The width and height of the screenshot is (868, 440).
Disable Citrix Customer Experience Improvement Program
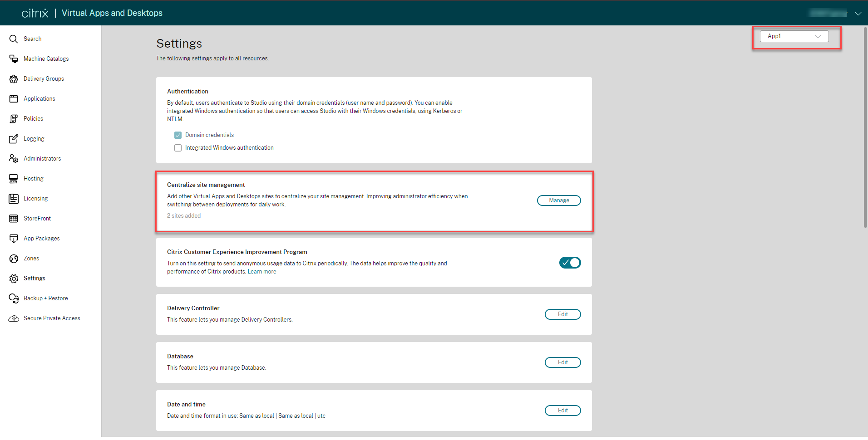pos(570,262)
